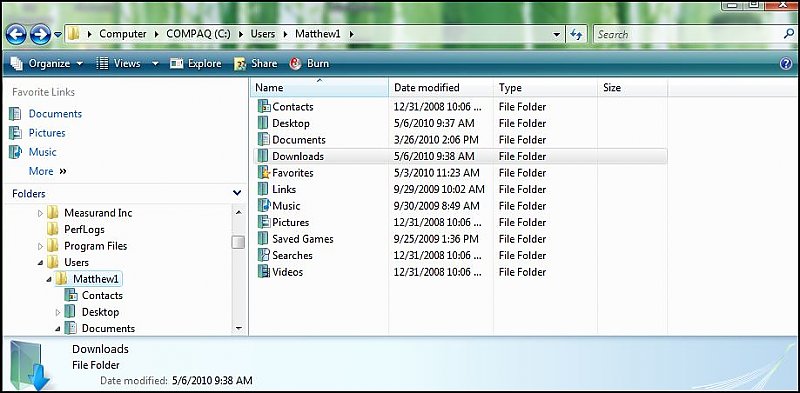Open the address bar history dropdown
The height and width of the screenshot is (393, 800).
point(557,35)
